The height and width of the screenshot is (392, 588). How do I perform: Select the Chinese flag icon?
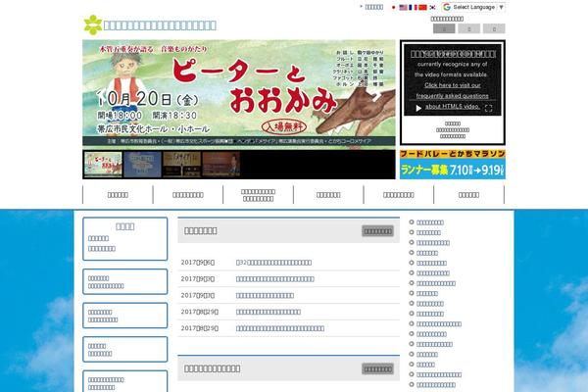coord(422,8)
